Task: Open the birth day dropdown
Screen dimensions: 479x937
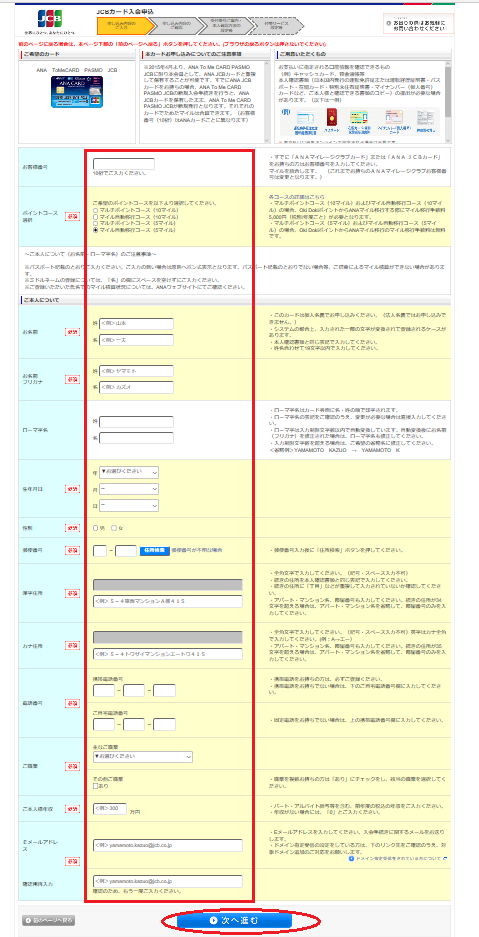Action: (129, 505)
